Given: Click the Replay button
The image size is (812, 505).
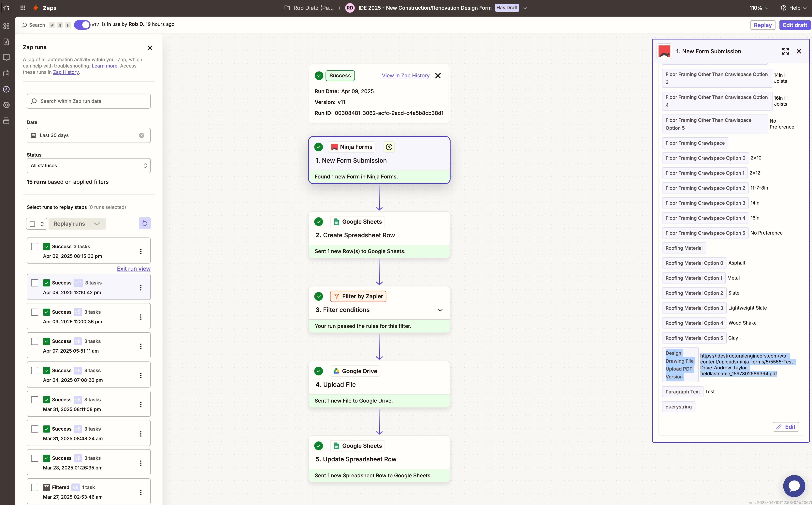Looking at the screenshot, I should tap(763, 25).
